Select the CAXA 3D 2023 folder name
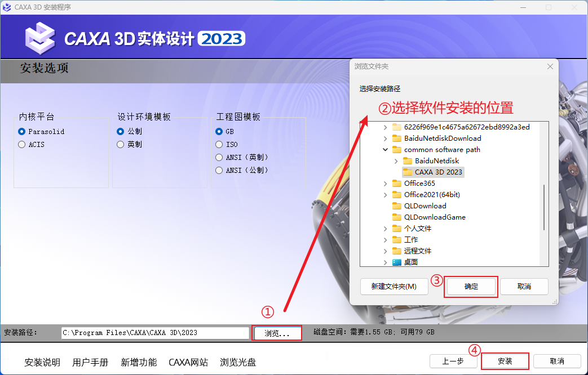The image size is (588, 375). 439,172
